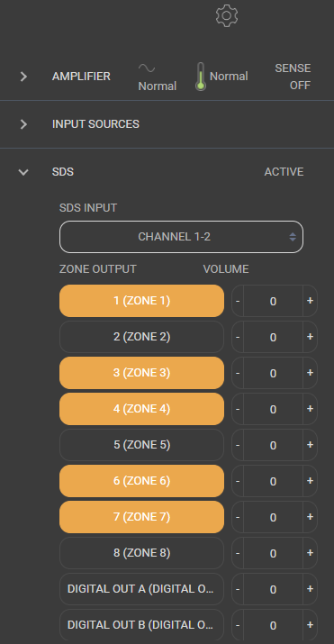Expand the INPUT SOURCES section

[x=23, y=124]
